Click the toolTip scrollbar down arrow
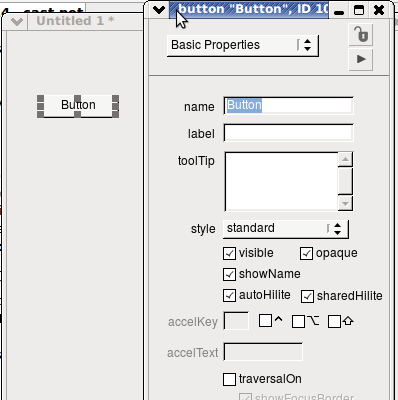 [x=345, y=203]
